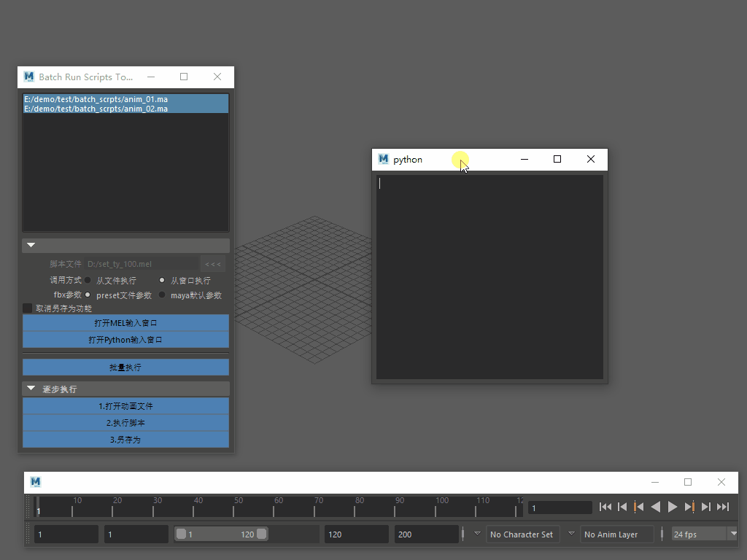
Task: Jump to next keyframe
Action: click(x=689, y=507)
